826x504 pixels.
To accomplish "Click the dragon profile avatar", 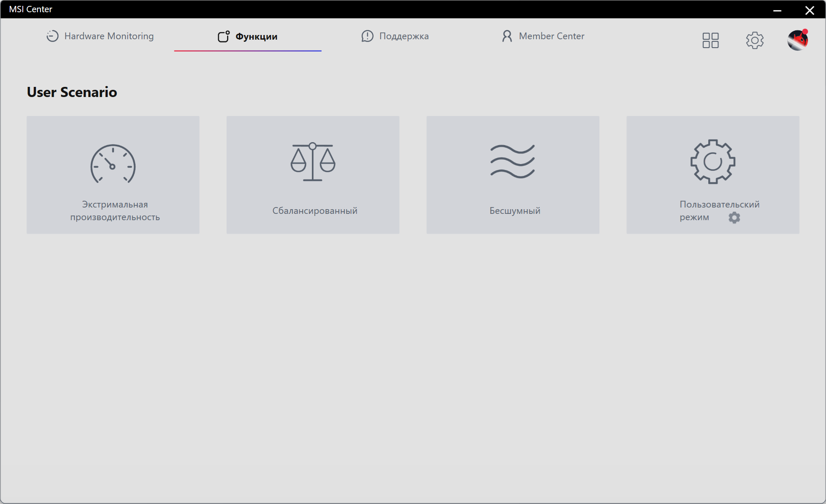I will (797, 40).
